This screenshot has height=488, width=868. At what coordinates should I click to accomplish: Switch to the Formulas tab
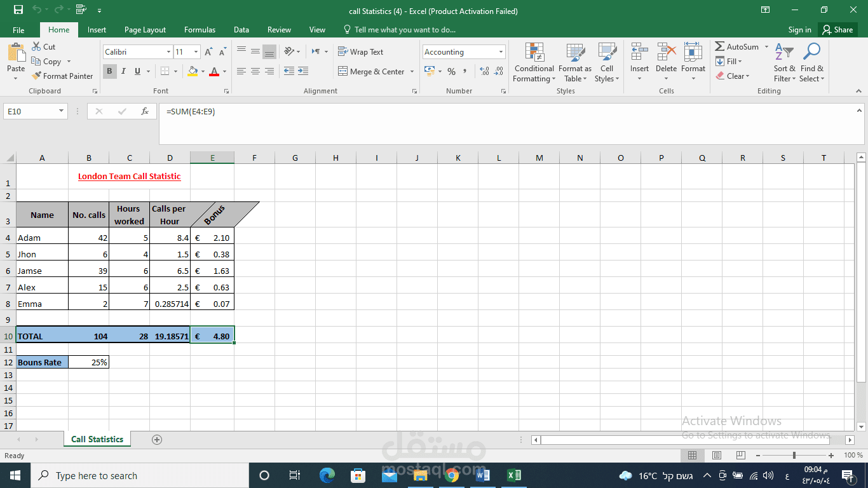coord(200,30)
